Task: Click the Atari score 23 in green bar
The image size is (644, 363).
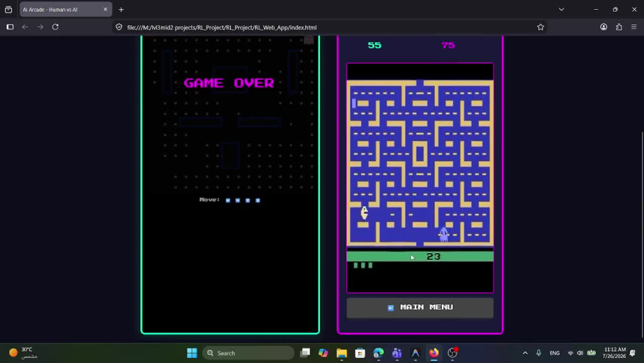Action: coord(433,257)
